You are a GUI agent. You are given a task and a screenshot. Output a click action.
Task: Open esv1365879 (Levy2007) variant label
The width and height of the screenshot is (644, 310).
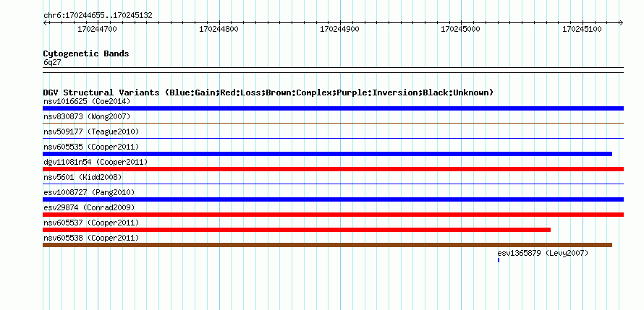click(543, 253)
